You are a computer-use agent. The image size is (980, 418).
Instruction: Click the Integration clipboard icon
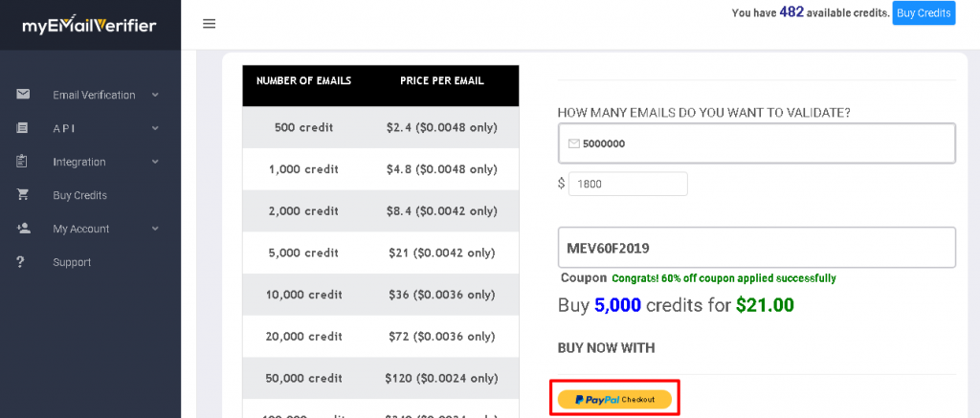pos(23,162)
